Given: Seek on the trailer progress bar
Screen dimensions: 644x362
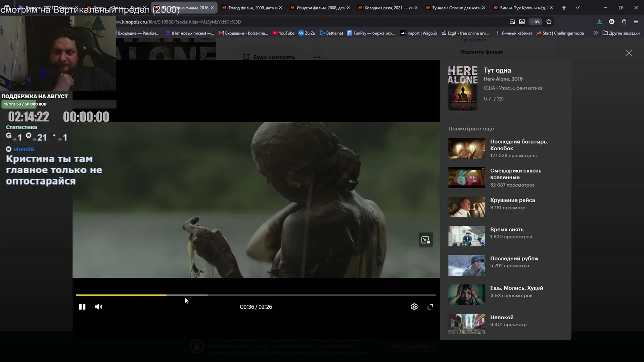Looking at the screenshot, I should 256,295.
